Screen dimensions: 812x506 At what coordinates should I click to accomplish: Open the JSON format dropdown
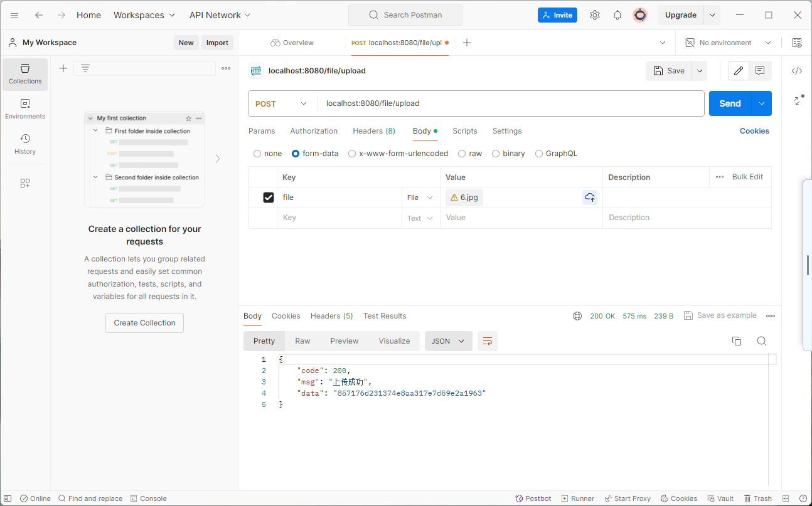pyautogui.click(x=449, y=341)
